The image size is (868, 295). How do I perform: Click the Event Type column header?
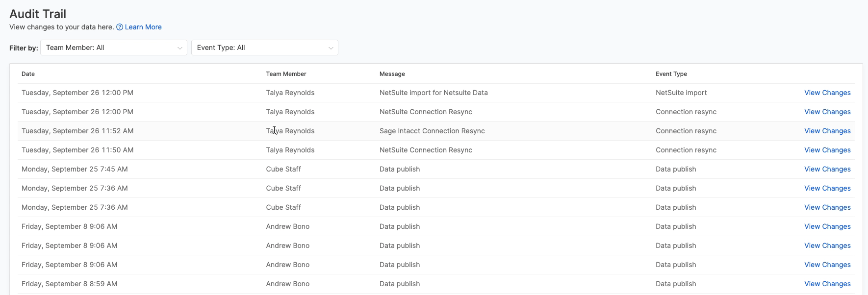point(671,74)
